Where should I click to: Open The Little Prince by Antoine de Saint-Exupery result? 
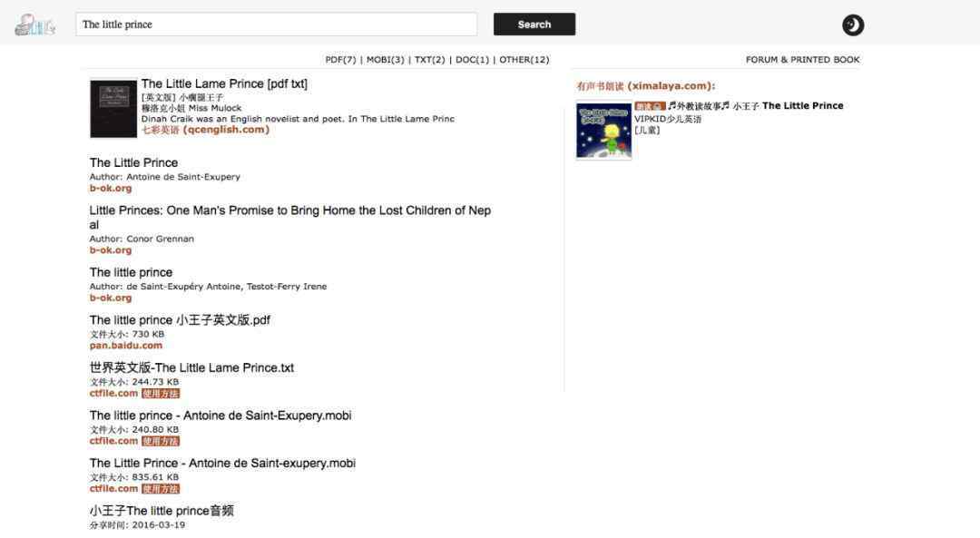(133, 162)
